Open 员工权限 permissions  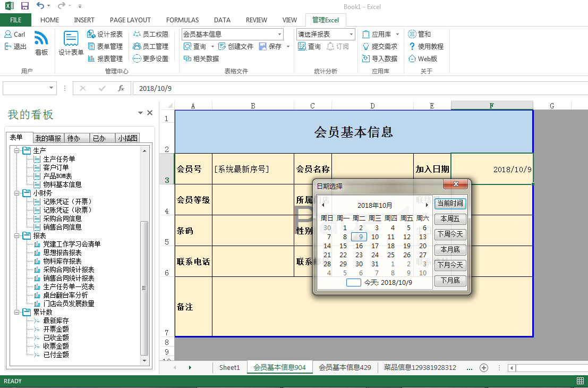(x=151, y=34)
